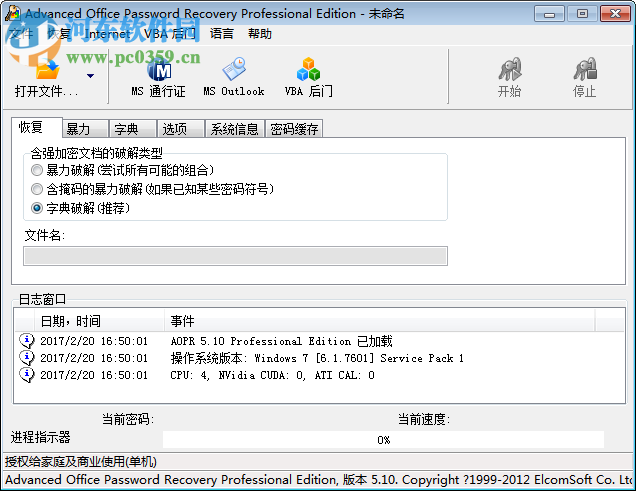The image size is (636, 491).
Task: Click info icon of 操作系统版本 log entry
Action: coord(27,358)
